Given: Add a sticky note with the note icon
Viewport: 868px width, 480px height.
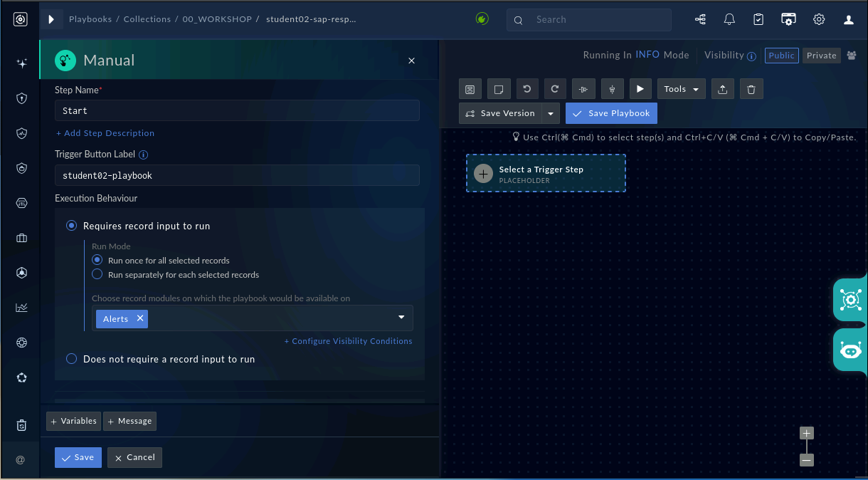Looking at the screenshot, I should coord(499,89).
